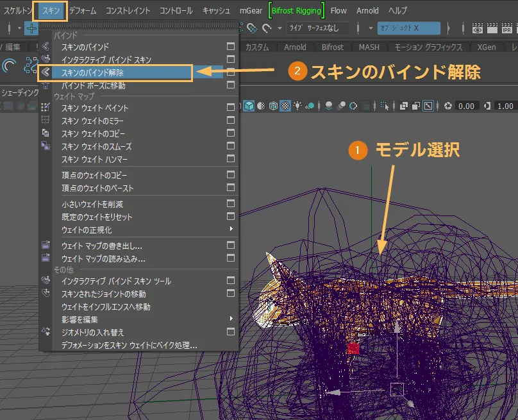Switch to the Arnold shelf tab
518x420 pixels.
click(295, 47)
